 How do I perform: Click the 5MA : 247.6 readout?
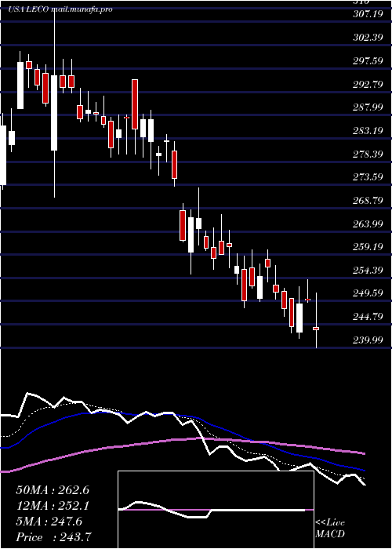tap(49, 522)
